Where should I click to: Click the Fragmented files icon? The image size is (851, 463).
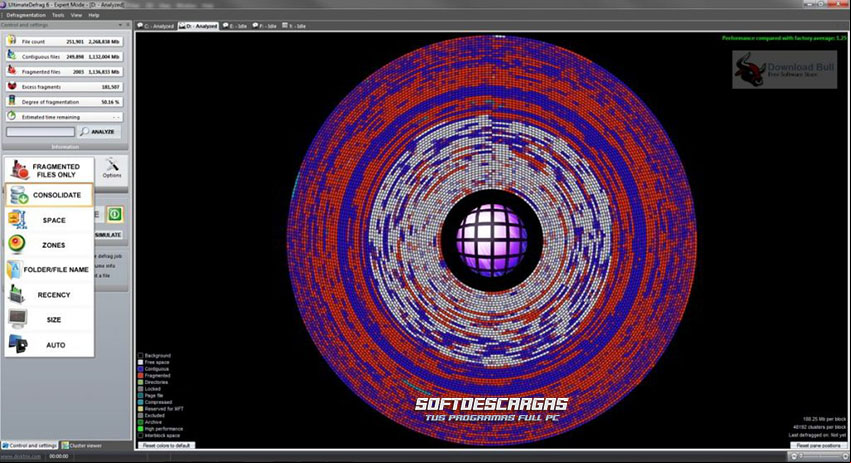(11, 71)
